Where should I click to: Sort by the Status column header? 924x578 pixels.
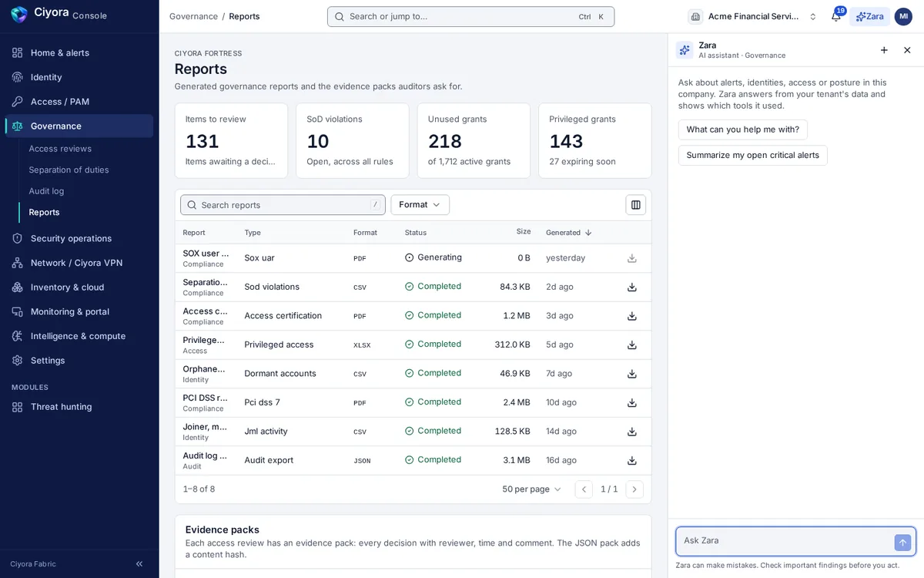coord(416,233)
